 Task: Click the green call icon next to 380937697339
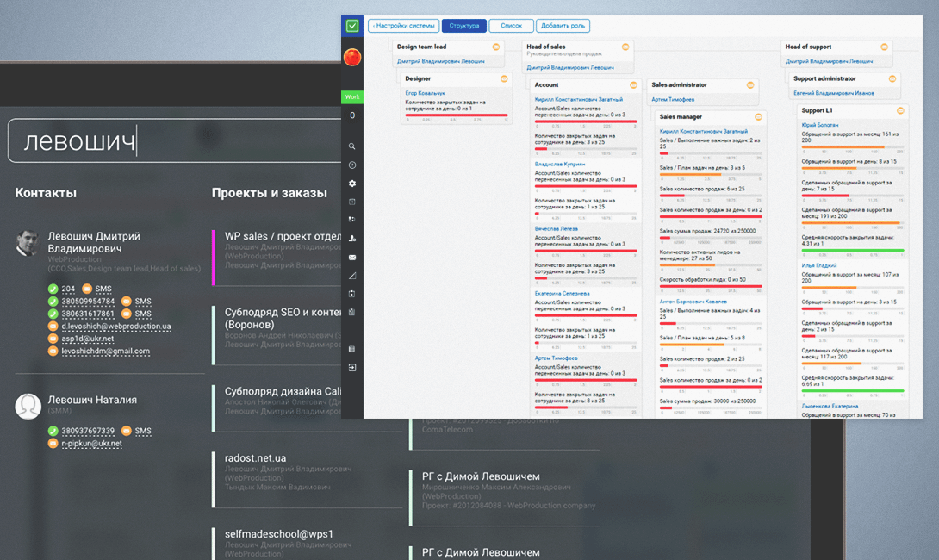point(53,431)
